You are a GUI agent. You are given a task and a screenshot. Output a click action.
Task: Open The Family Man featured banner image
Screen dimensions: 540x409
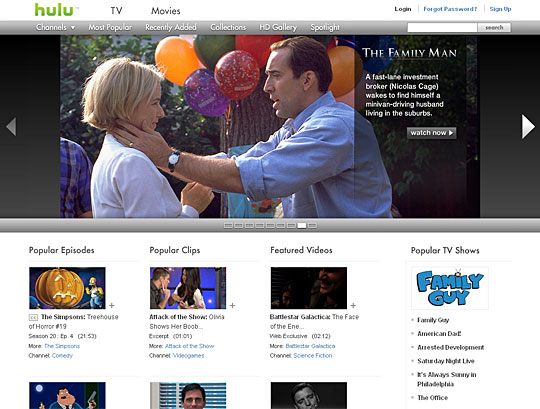coord(270,126)
